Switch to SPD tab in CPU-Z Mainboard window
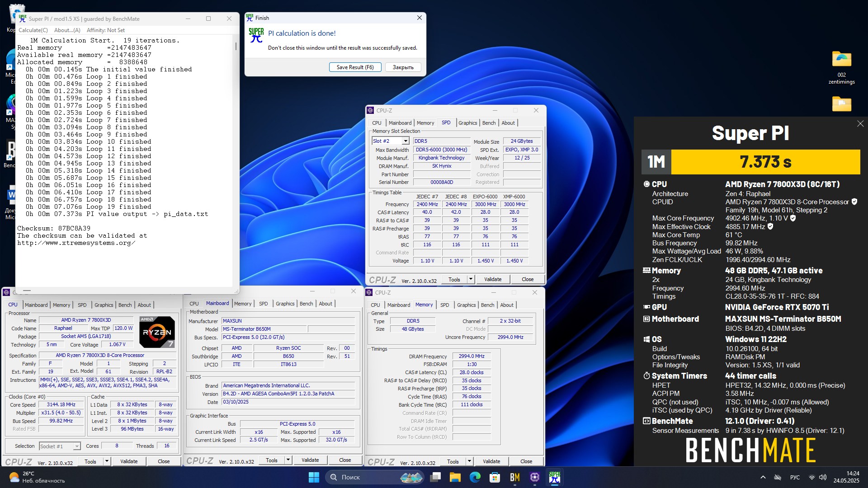Viewport: 868px width, 488px height. tap(264, 304)
